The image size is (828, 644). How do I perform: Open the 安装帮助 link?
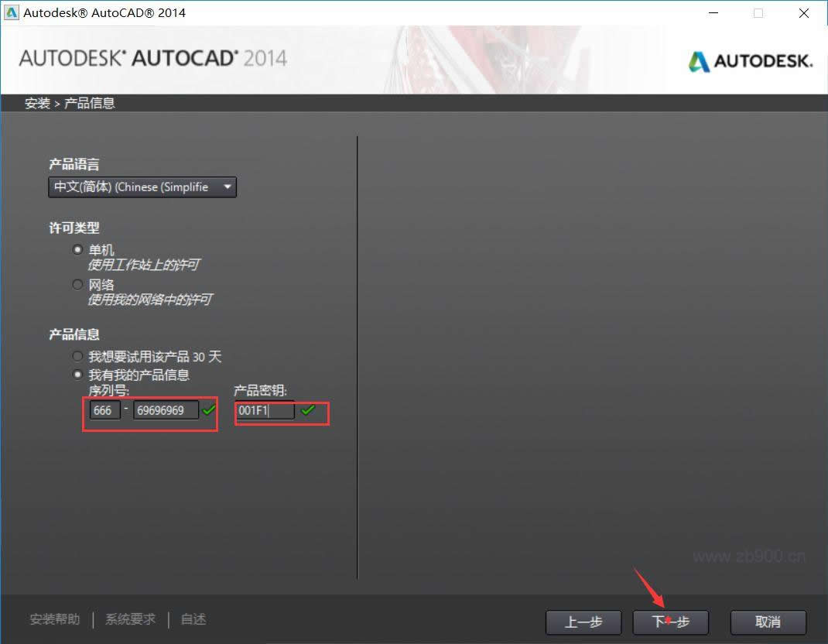pos(53,618)
